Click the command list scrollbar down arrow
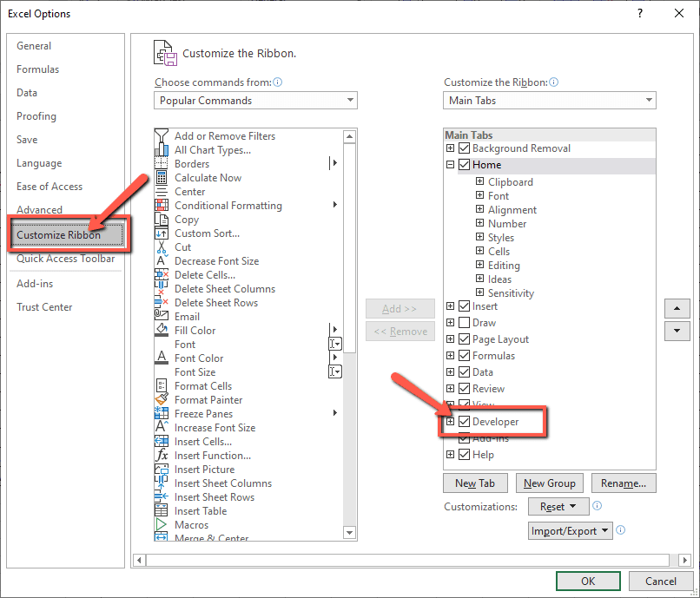The height and width of the screenshot is (598, 700). click(351, 533)
